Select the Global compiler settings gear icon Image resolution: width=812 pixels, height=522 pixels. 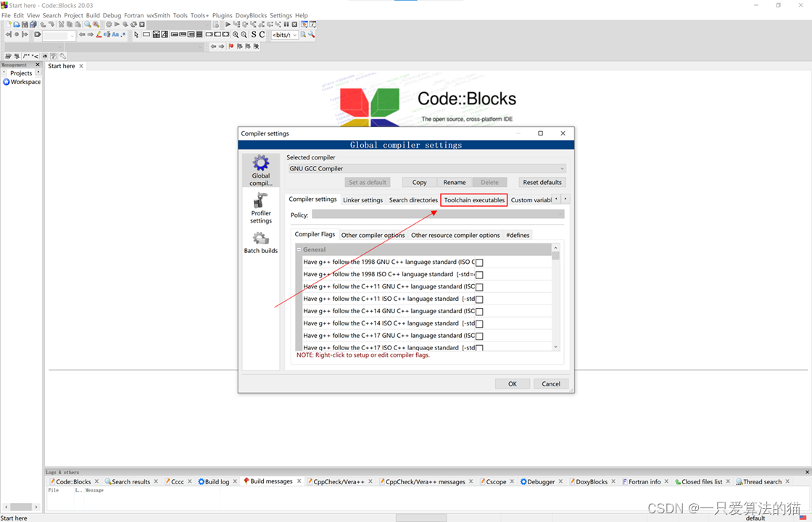261,170
